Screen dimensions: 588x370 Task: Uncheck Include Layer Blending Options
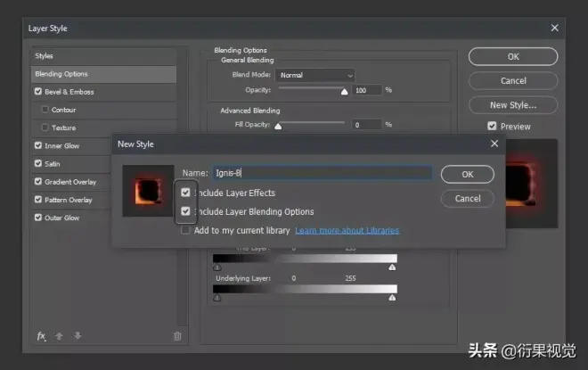pyautogui.click(x=185, y=211)
